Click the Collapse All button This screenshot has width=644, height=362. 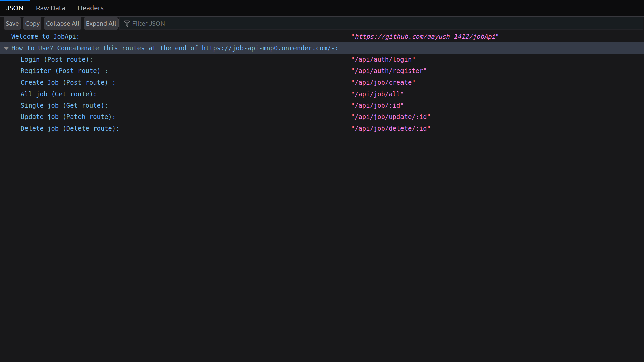pyautogui.click(x=62, y=24)
